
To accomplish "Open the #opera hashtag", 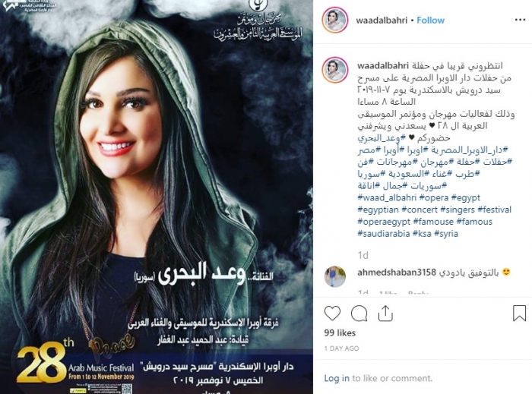I will [x=434, y=197].
